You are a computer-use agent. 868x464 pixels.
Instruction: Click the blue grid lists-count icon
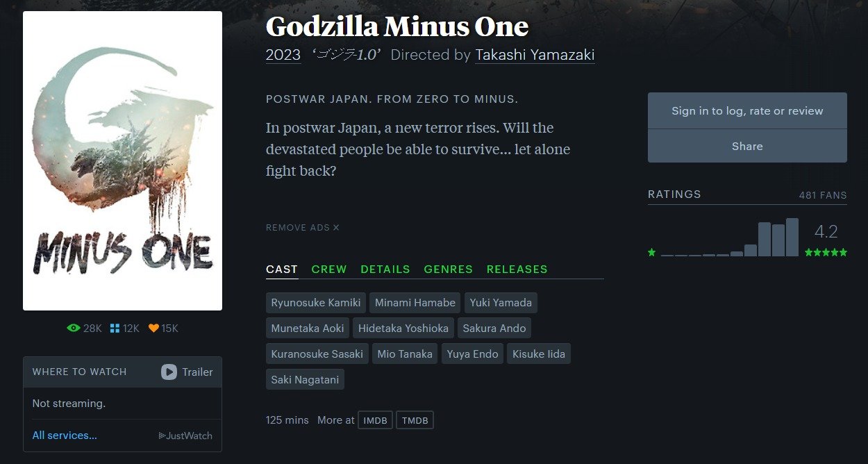pos(115,328)
